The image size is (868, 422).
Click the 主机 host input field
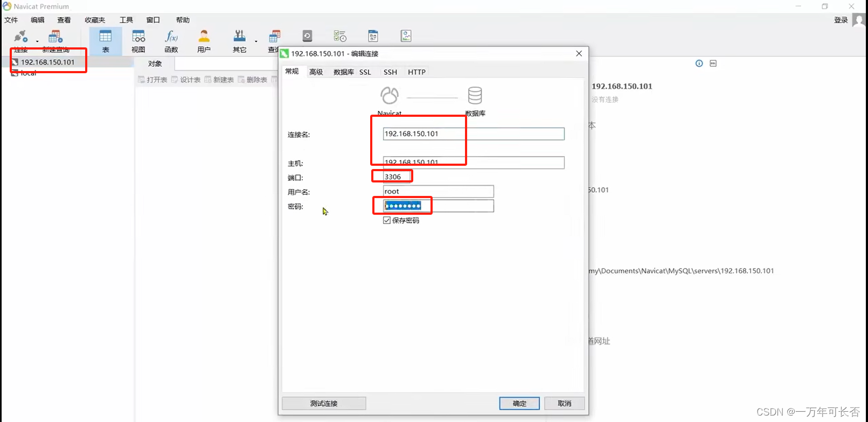(x=474, y=163)
